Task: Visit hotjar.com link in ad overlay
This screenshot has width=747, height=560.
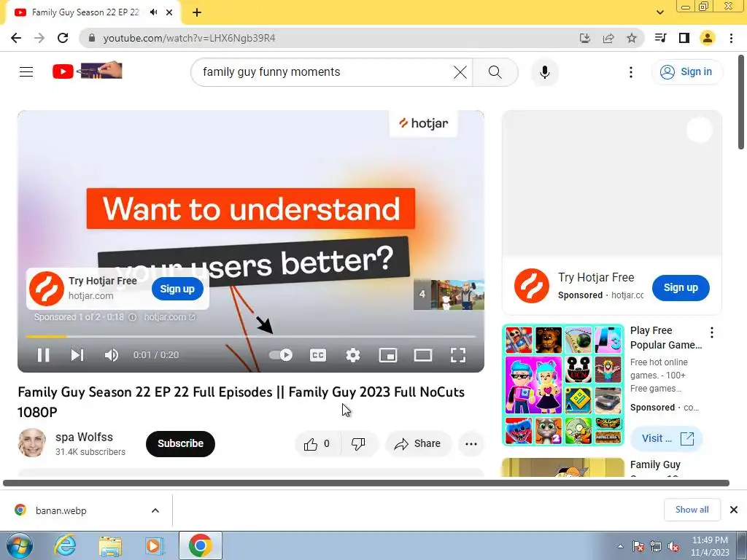Action: [x=169, y=317]
